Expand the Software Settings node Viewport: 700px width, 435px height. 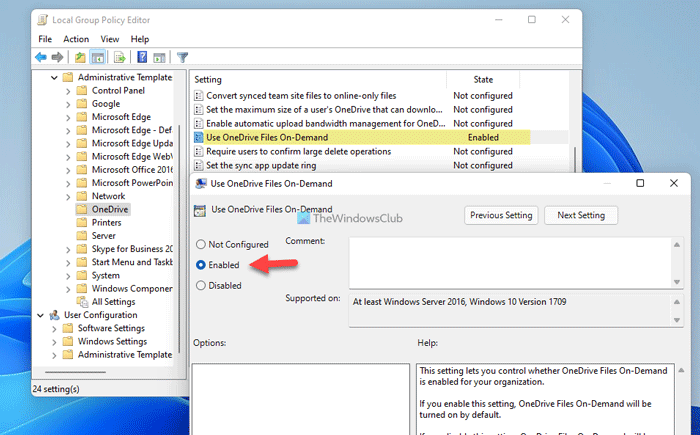54,329
